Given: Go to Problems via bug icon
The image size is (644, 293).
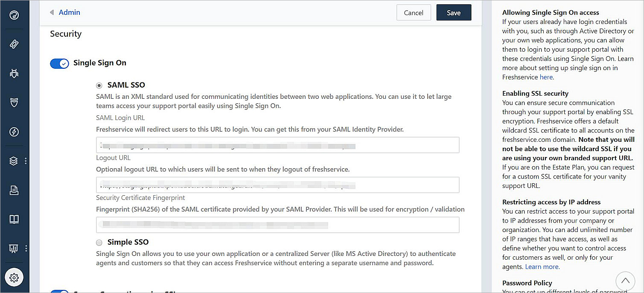Looking at the screenshot, I should tap(14, 73).
